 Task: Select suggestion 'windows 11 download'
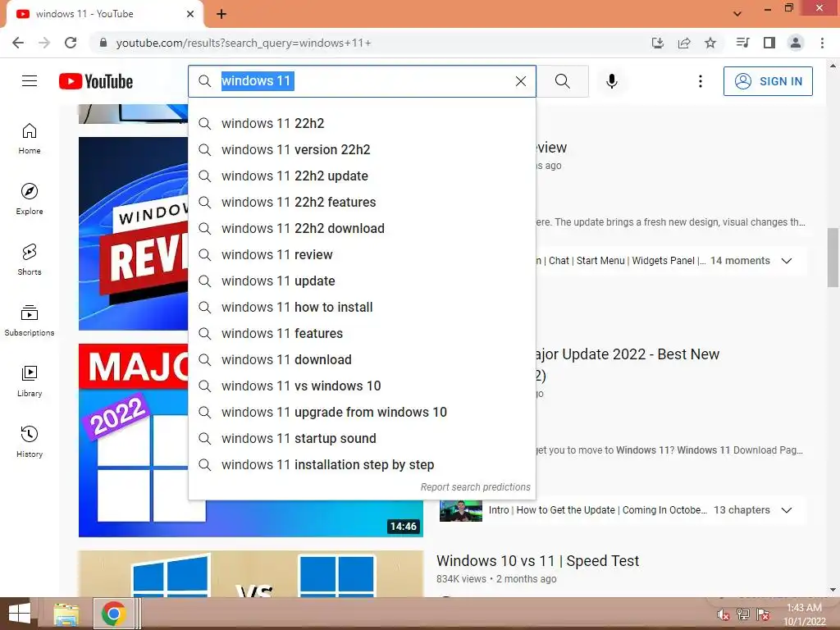(362, 359)
